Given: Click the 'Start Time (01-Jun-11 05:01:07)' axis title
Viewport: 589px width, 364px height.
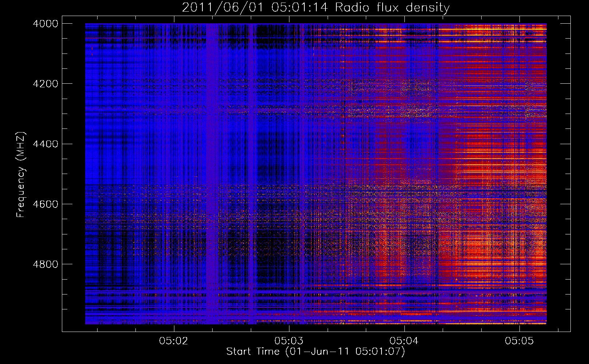Looking at the screenshot, I should pyautogui.click(x=316, y=352).
